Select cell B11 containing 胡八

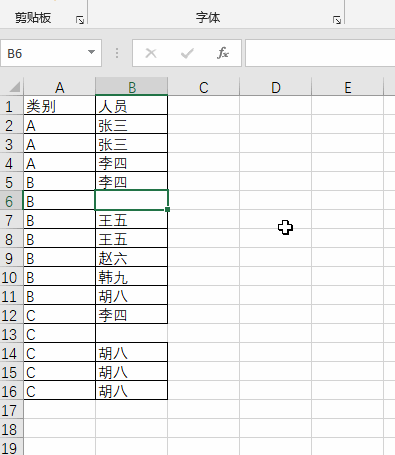[132, 296]
